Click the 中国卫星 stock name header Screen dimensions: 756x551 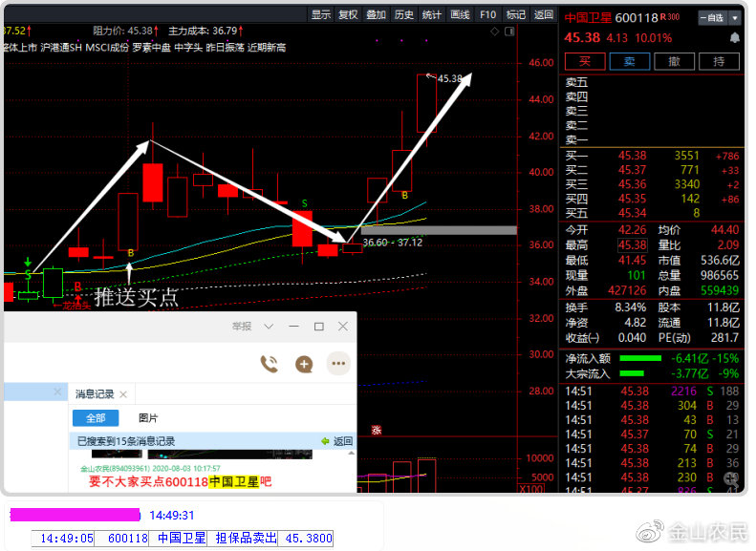point(588,18)
